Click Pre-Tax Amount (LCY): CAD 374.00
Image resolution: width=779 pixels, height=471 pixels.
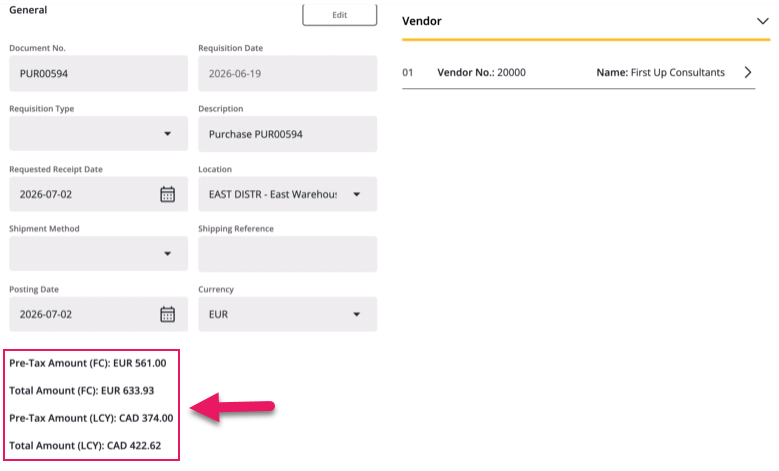click(x=91, y=418)
